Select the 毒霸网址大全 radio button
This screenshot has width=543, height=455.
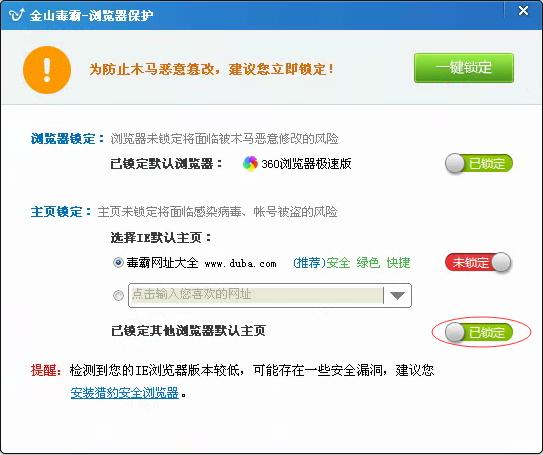pos(118,262)
